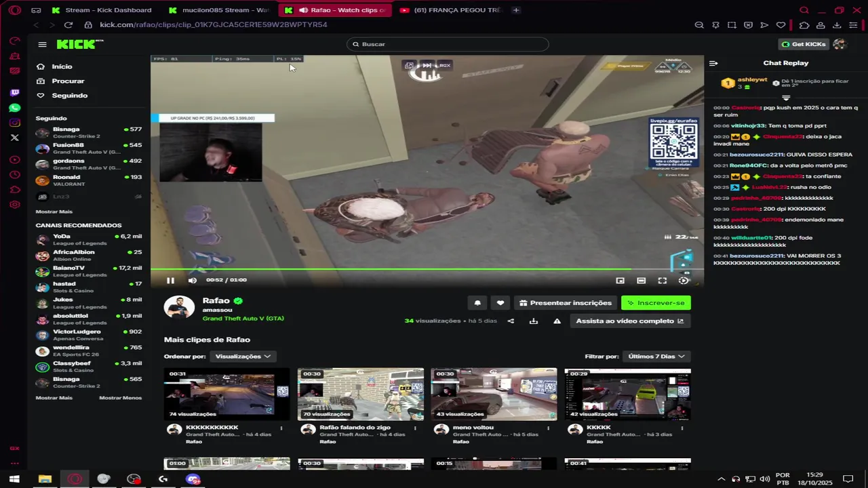Report the clip using the warning icon
Image resolution: width=868 pixels, height=488 pixels.
(x=557, y=321)
